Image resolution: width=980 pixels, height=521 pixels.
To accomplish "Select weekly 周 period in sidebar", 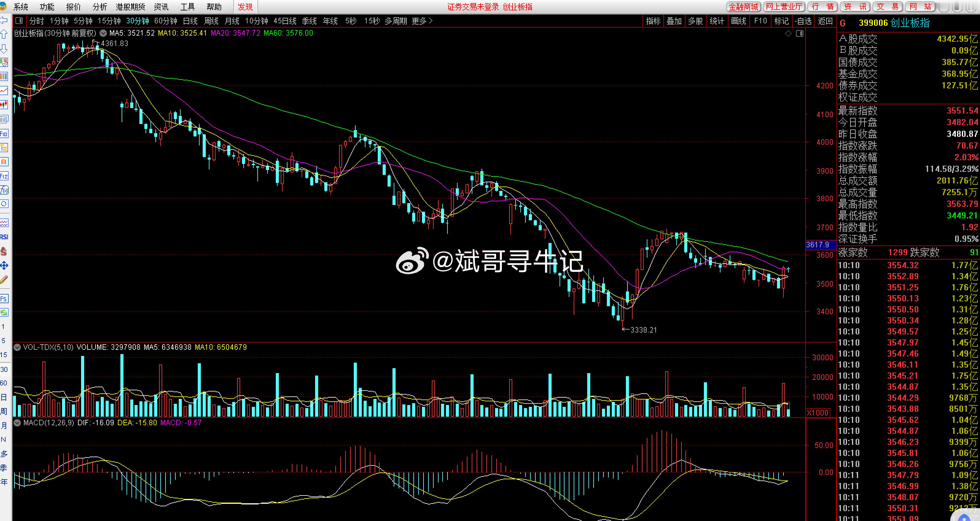I will pos(3,411).
